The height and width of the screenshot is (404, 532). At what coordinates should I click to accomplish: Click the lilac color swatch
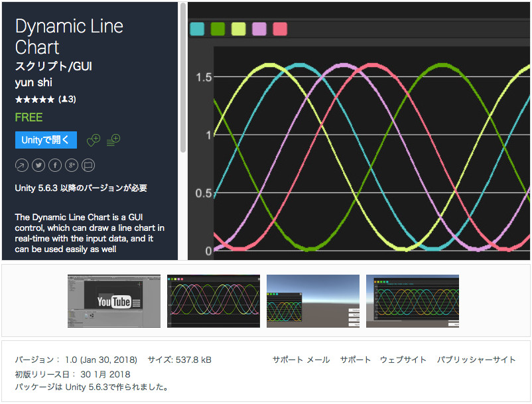(259, 29)
